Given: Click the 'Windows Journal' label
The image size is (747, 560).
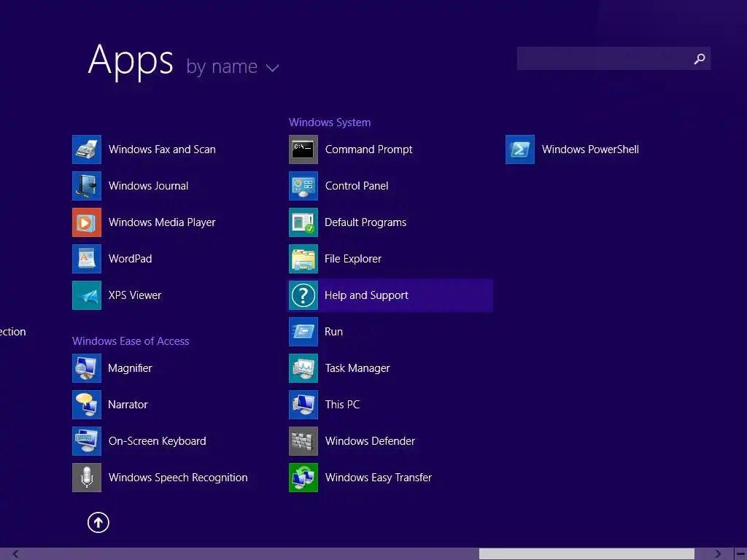Looking at the screenshot, I should [x=148, y=186].
